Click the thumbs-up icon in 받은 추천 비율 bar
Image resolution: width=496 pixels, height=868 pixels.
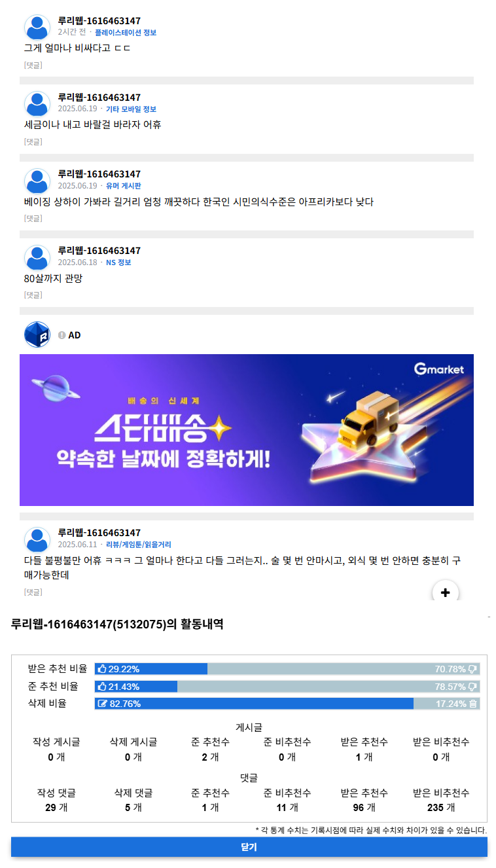point(102,669)
